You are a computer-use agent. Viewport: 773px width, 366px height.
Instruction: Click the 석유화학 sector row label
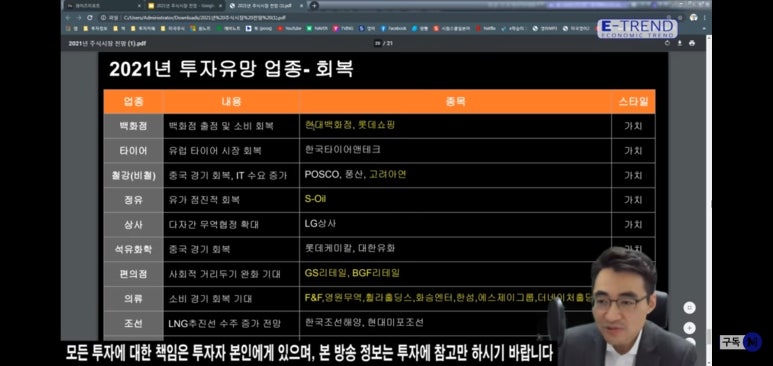(133, 249)
